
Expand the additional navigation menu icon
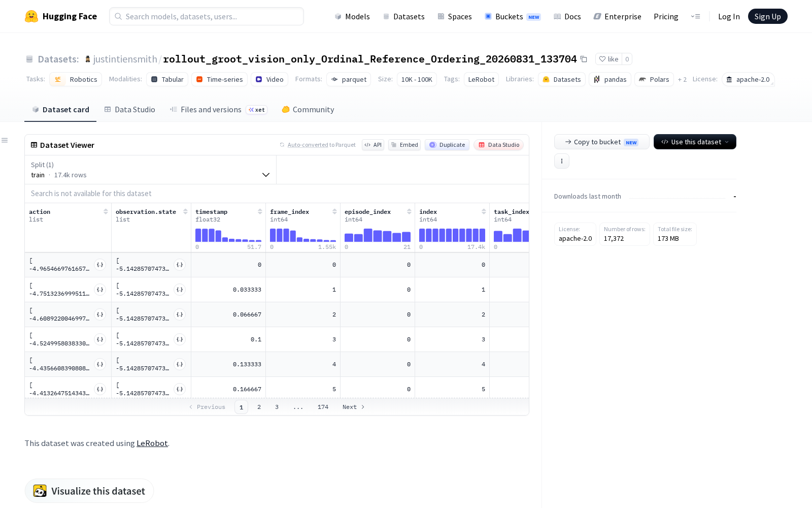(x=695, y=16)
